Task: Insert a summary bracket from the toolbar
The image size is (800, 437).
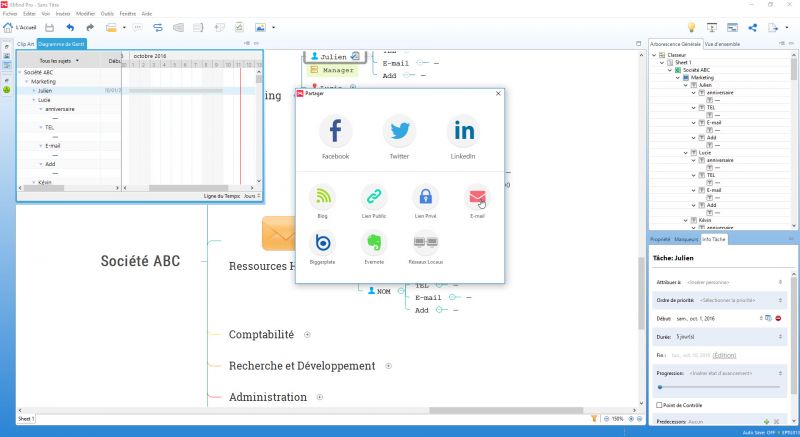Action: click(198, 28)
